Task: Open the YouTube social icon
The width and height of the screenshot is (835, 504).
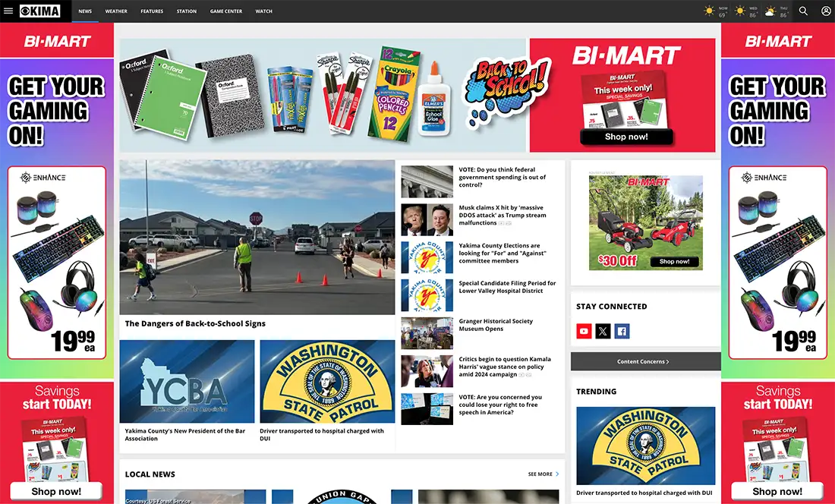Action: coord(584,331)
